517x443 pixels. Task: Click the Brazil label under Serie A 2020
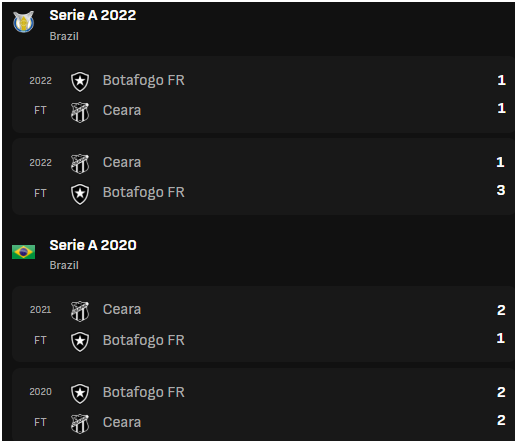coord(64,265)
